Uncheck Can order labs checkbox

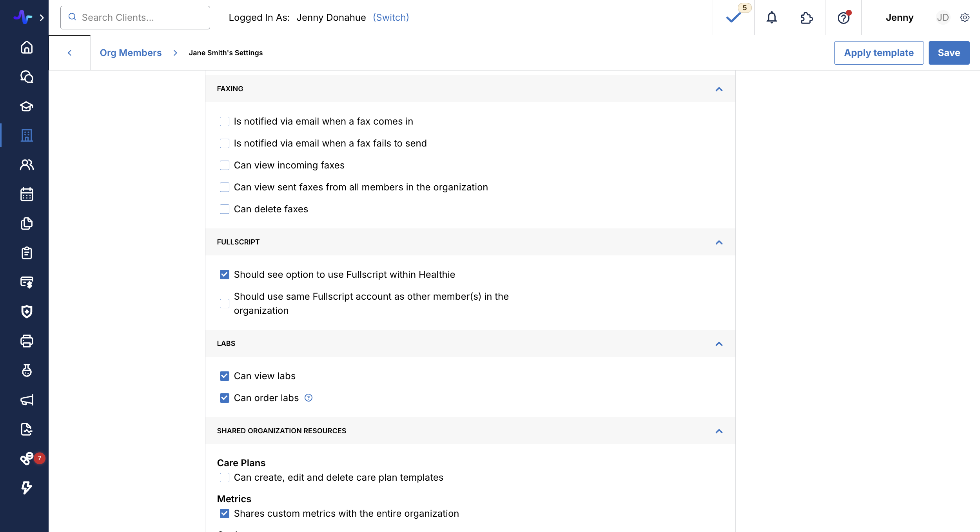[225, 398]
